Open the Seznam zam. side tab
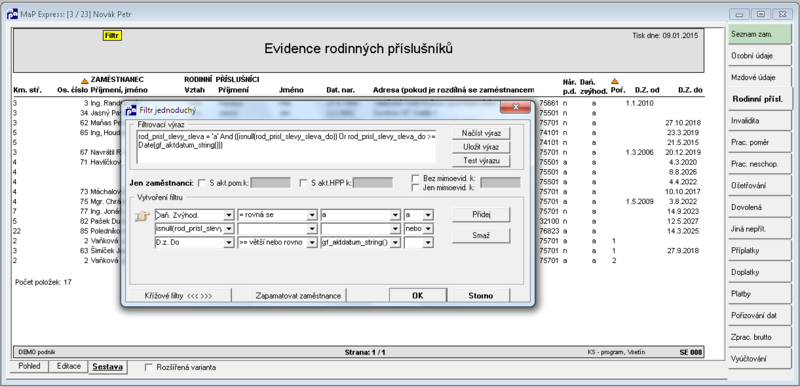The height and width of the screenshot is (387, 800). coord(759,35)
